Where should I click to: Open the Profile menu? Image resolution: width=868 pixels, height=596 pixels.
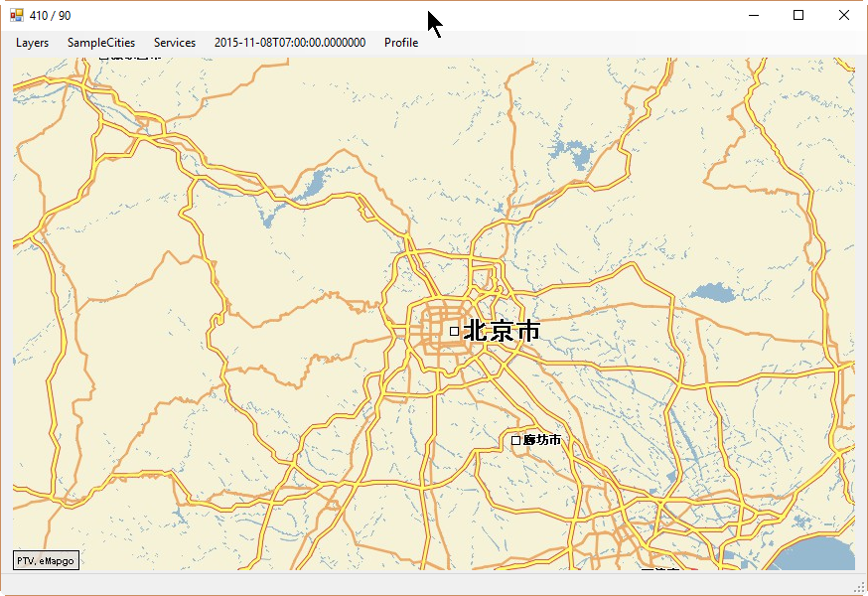(x=401, y=43)
